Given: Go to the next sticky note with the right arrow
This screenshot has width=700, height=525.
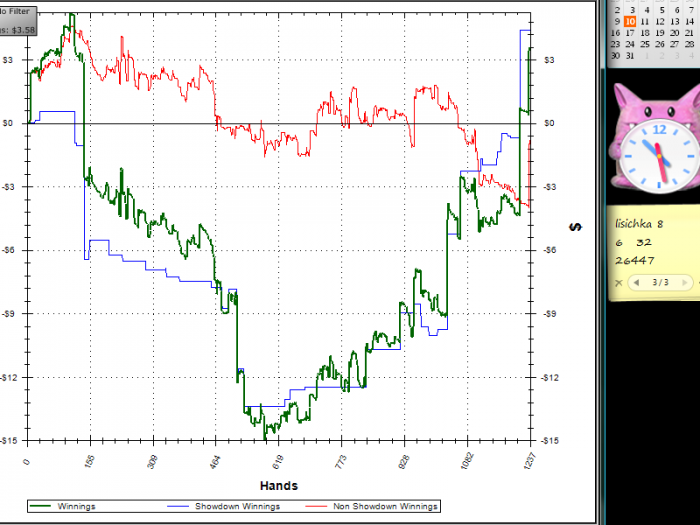Looking at the screenshot, I should 684,282.
